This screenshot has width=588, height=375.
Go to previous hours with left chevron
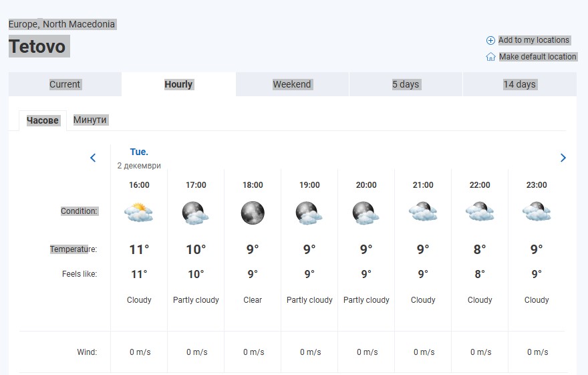[x=93, y=158]
